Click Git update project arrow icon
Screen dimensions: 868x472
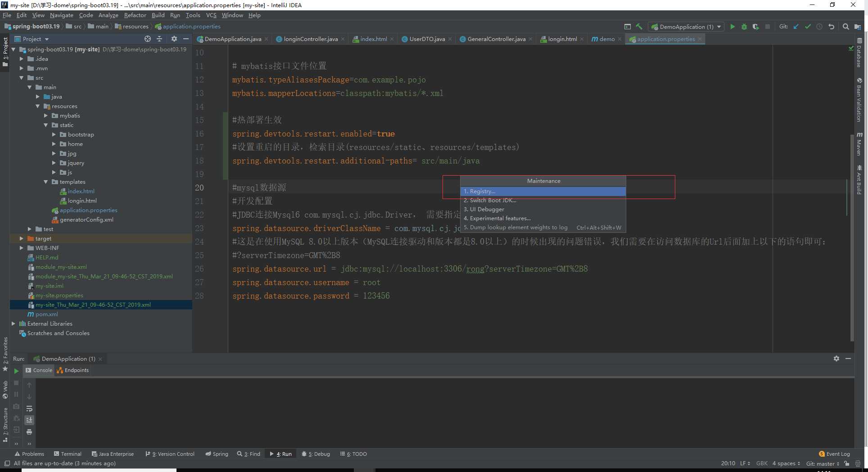[x=796, y=27]
